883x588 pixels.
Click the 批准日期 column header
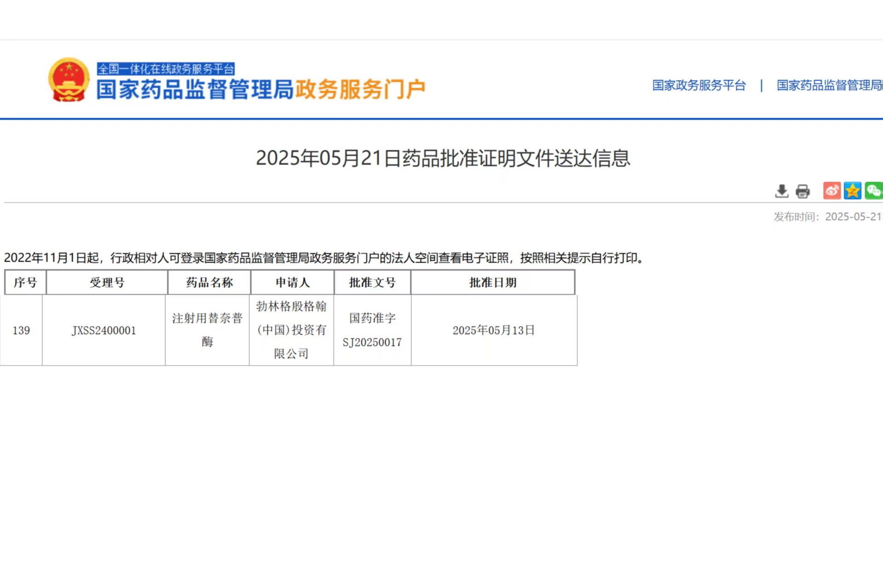(493, 282)
